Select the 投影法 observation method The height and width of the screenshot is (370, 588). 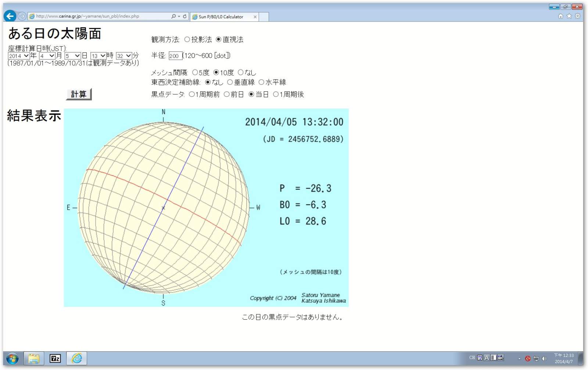coord(187,40)
